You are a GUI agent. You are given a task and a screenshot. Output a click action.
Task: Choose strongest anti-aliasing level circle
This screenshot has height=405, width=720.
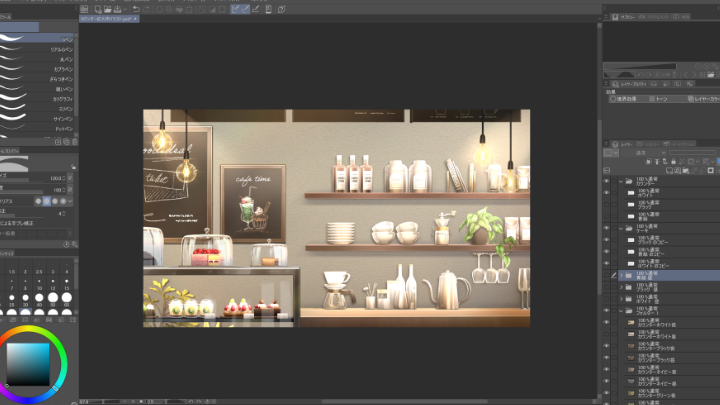pyautogui.click(x=63, y=201)
